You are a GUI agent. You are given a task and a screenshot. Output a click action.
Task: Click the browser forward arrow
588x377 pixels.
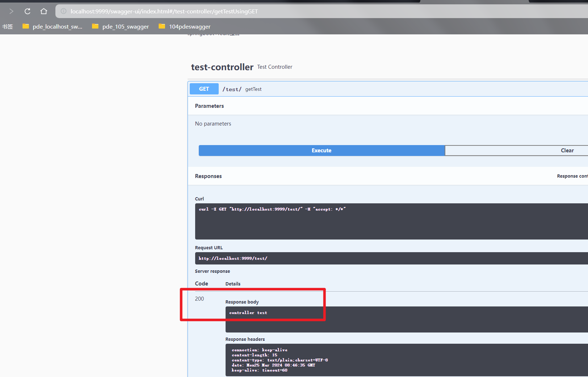tap(11, 11)
